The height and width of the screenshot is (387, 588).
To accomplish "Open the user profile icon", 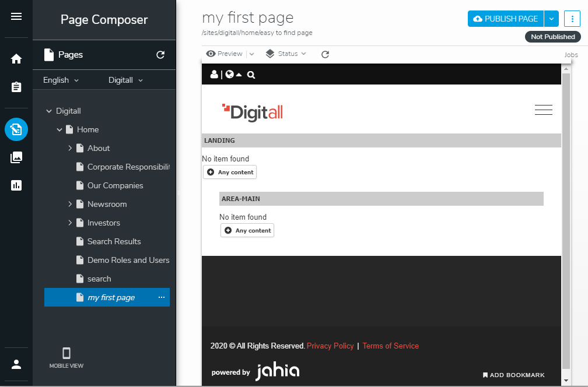I will (16, 364).
